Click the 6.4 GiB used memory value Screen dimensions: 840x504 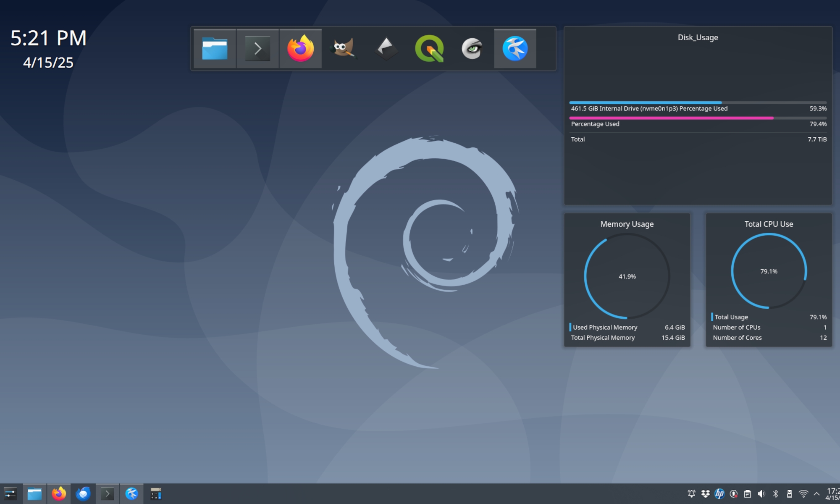point(675,327)
